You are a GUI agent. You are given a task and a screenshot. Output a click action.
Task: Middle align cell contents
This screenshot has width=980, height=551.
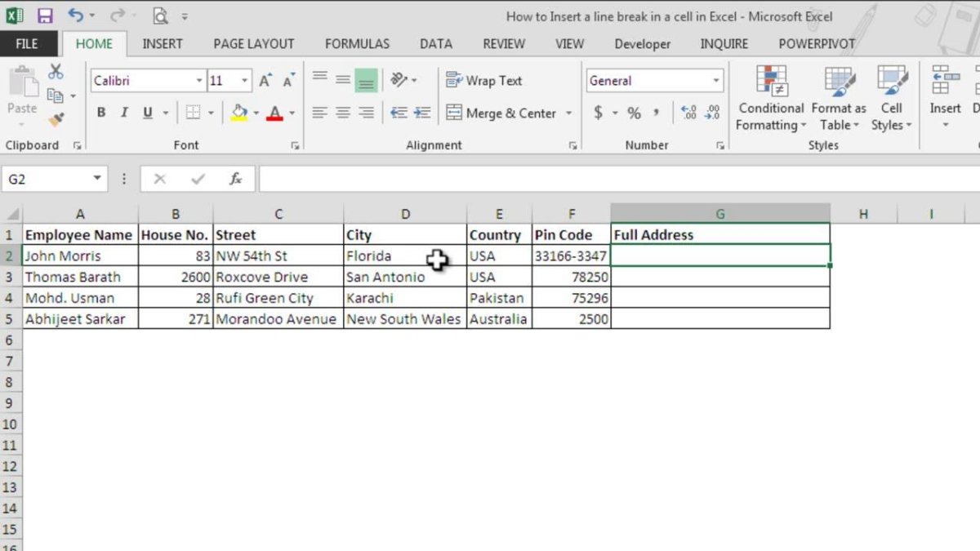343,80
